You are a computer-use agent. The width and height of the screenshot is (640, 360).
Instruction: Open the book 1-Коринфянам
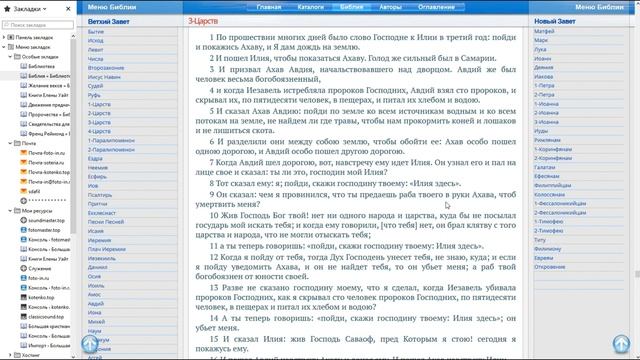click(553, 149)
